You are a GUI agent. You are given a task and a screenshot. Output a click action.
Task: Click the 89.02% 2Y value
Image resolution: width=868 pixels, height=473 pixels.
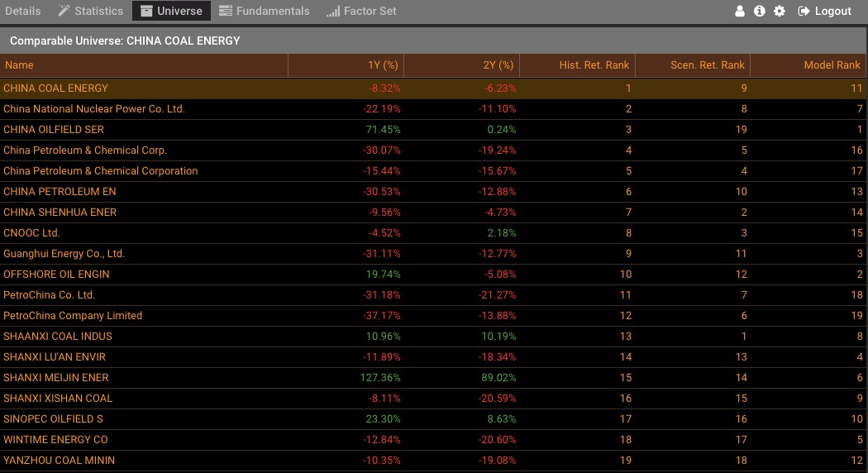tap(498, 378)
